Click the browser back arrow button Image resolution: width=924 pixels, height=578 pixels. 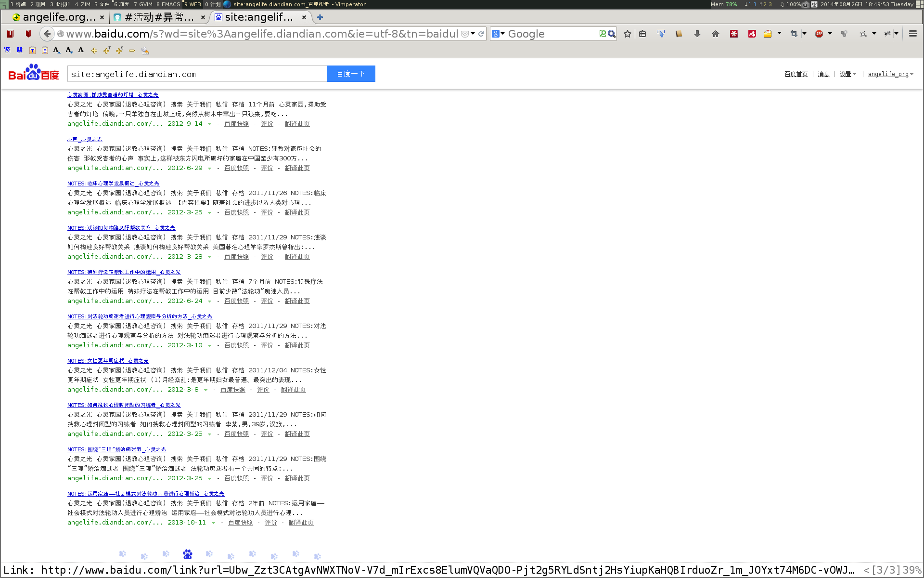(47, 34)
